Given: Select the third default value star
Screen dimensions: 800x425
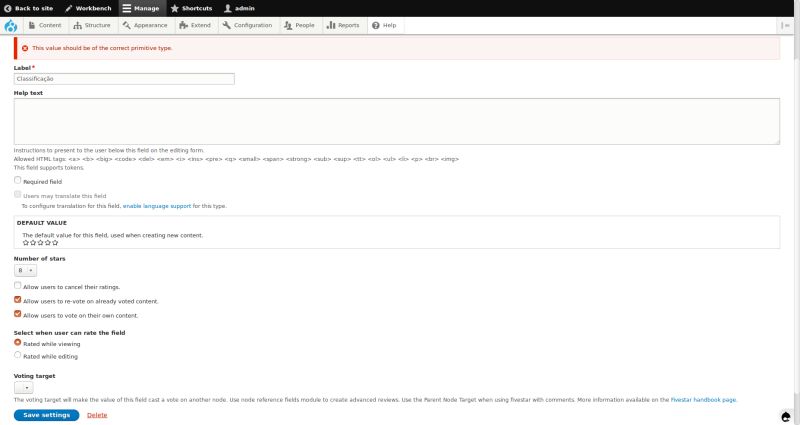Looking at the screenshot, I should tap(40, 243).
